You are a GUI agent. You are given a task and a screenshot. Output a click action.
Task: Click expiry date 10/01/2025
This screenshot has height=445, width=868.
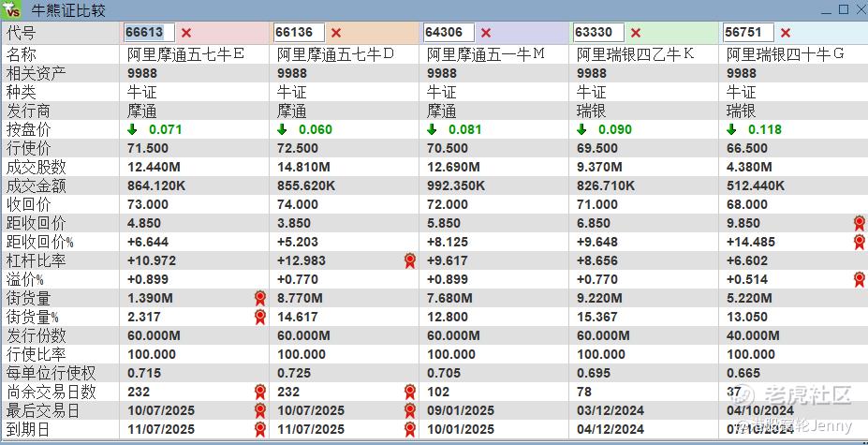[460, 429]
